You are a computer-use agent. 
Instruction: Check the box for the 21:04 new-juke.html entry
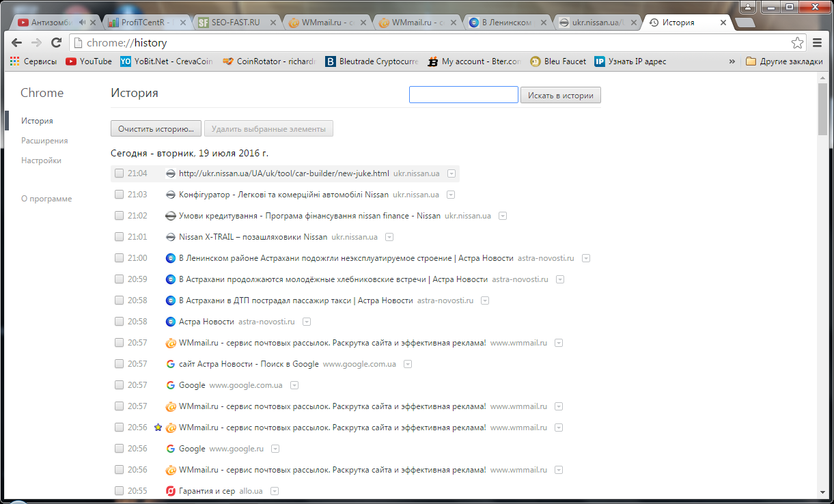pos(119,173)
